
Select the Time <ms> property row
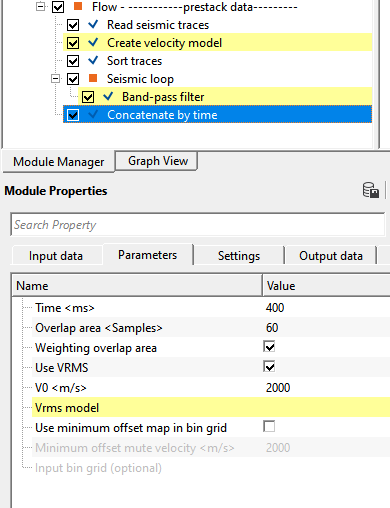(211, 307)
